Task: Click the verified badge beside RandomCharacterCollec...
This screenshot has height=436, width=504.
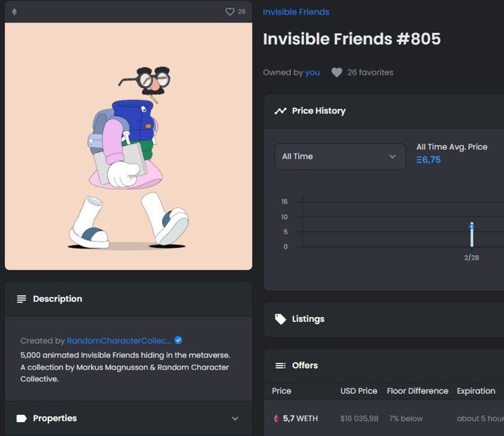Action: coord(178,340)
